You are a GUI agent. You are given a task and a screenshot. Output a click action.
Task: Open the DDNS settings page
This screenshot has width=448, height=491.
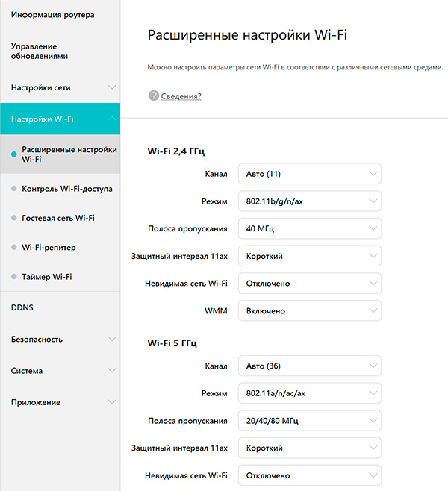[x=22, y=307]
